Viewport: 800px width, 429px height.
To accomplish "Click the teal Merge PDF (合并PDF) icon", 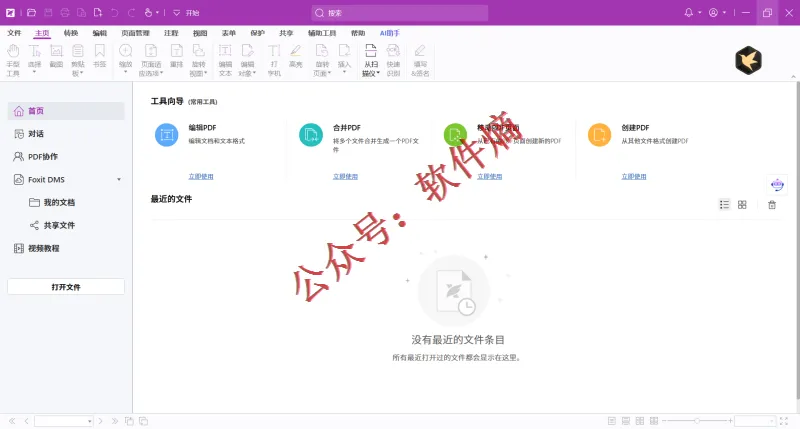I will pyautogui.click(x=311, y=135).
